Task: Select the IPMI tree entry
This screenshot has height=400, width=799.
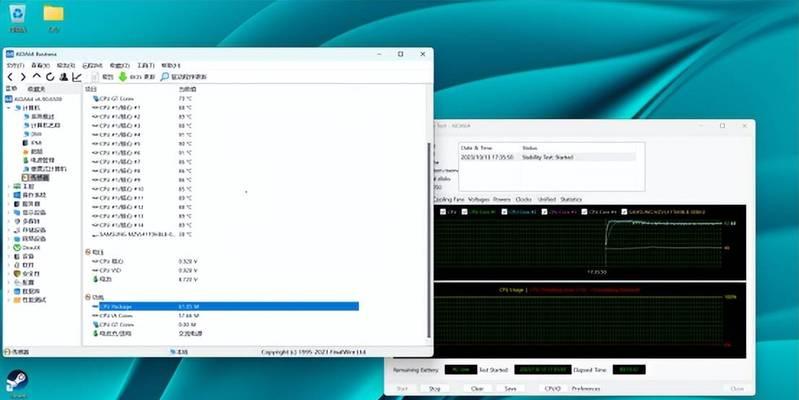Action: tap(33, 143)
